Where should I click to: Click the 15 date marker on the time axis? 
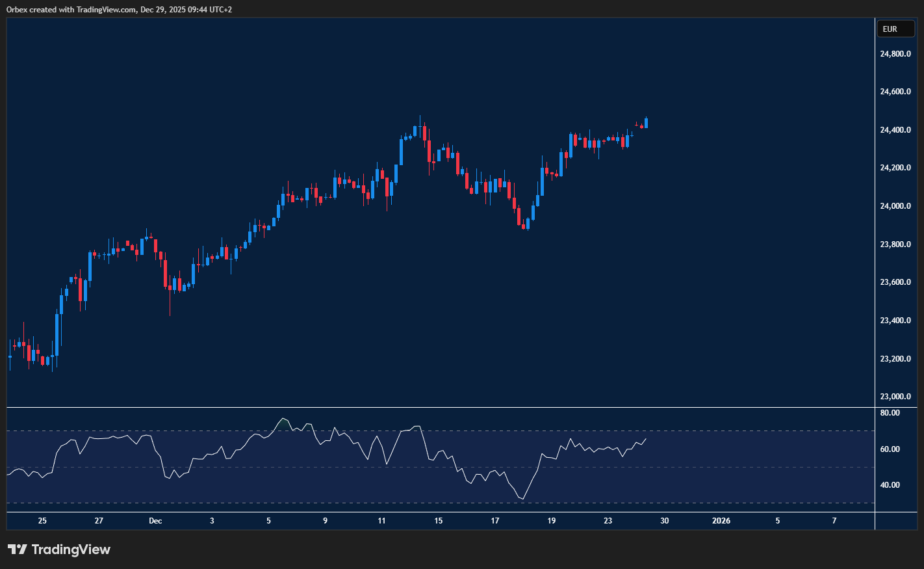[x=439, y=521]
